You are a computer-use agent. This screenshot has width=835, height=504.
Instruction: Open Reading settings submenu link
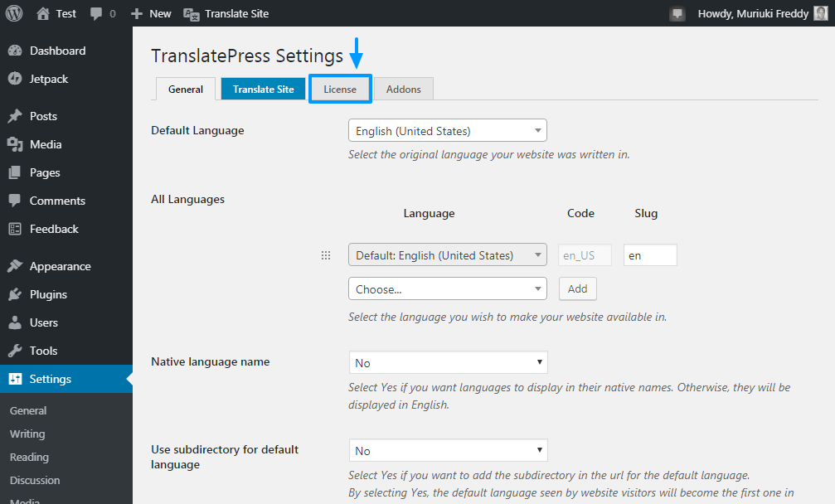point(29,458)
